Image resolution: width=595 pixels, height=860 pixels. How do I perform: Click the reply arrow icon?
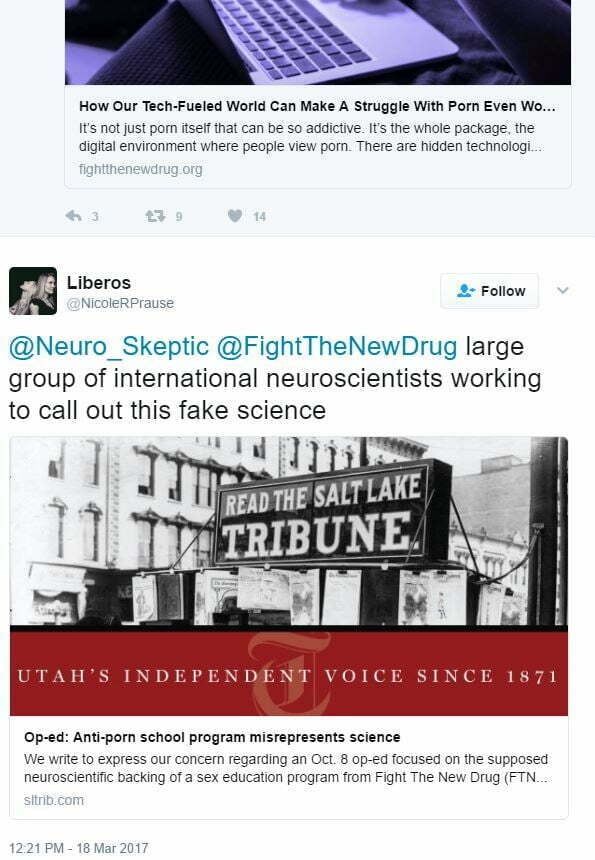(73, 216)
